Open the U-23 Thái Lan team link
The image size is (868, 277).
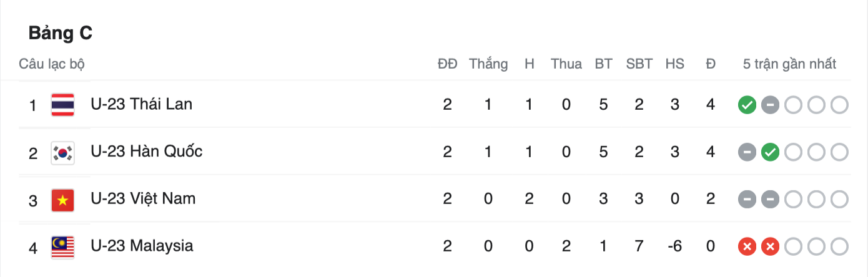tap(142, 104)
